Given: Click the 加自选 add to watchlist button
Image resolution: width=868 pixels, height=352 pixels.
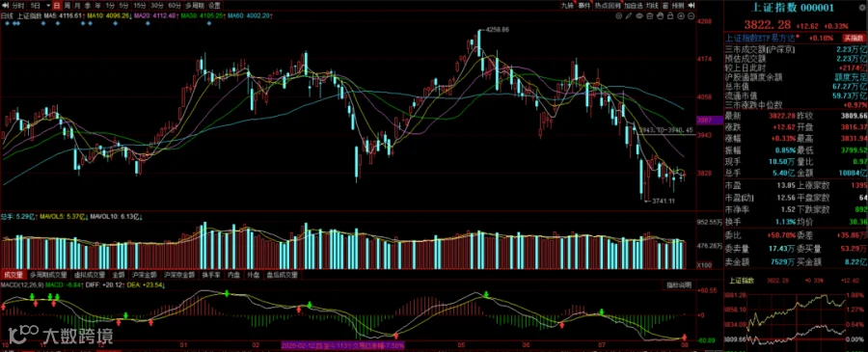Looking at the screenshot, I should click(634, 6).
